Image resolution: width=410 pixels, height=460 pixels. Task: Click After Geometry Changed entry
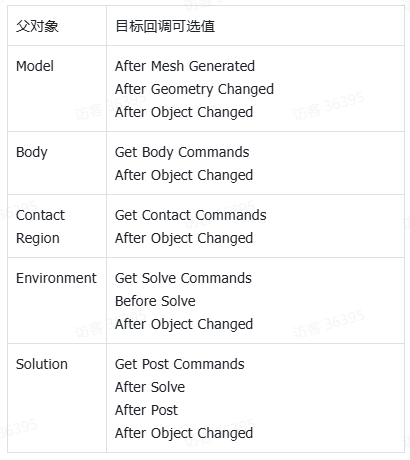pyautogui.click(x=194, y=89)
